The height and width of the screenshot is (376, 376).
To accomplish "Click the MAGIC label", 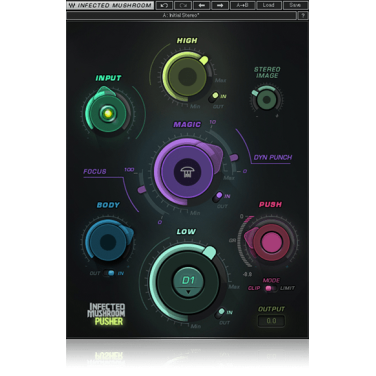I will coord(187,124).
